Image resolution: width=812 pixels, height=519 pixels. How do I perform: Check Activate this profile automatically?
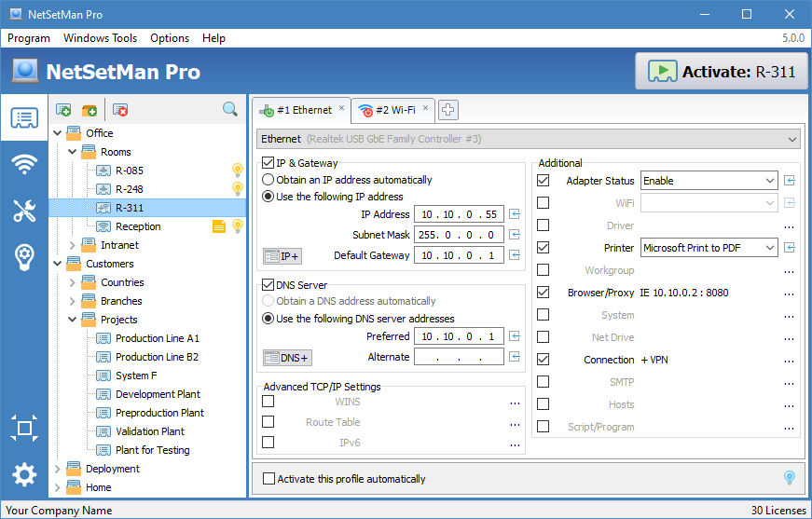click(x=268, y=479)
